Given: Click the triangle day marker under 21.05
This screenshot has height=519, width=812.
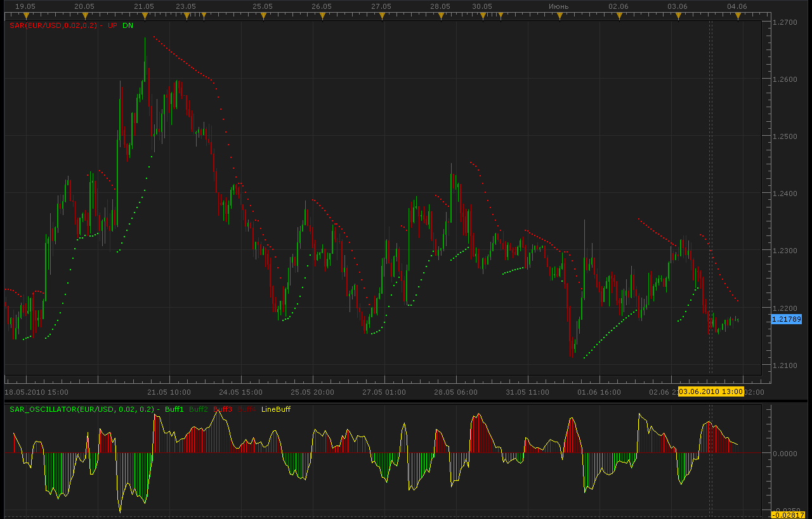Looking at the screenshot, I should [x=145, y=15].
